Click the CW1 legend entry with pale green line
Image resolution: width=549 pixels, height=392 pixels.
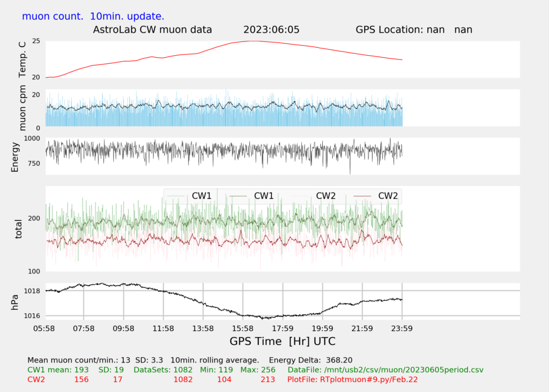tap(189, 196)
